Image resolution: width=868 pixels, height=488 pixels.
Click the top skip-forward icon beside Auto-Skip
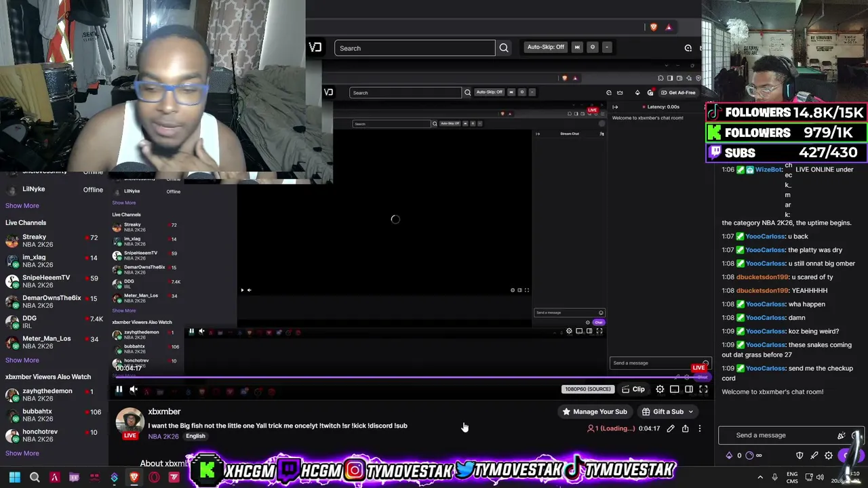point(577,47)
